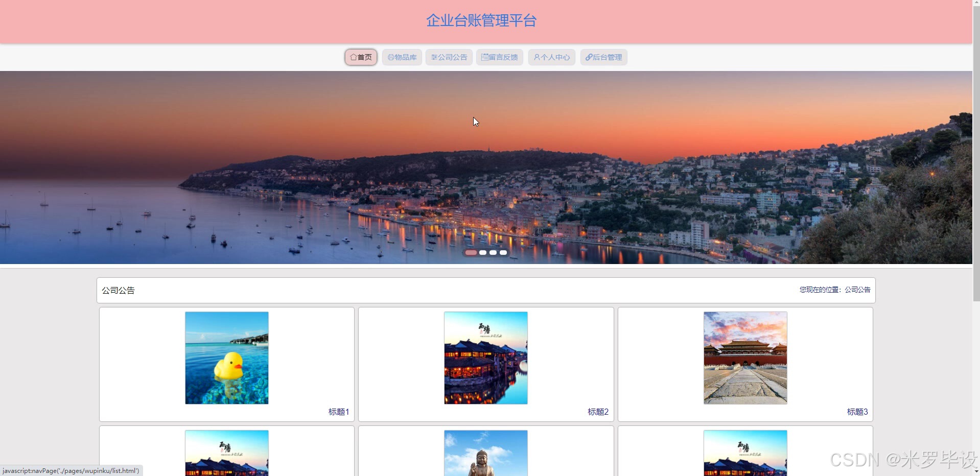Open the rubber duck announcement thumbnail
The image size is (980, 476).
coord(227,358)
